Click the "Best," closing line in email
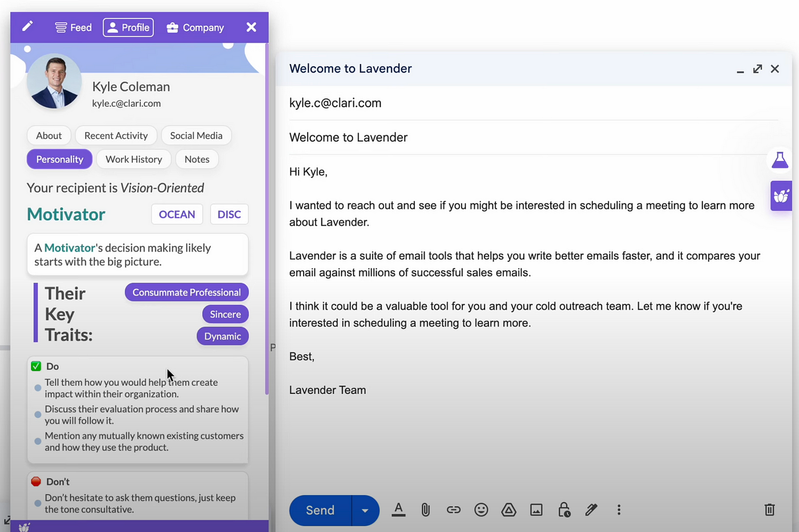The width and height of the screenshot is (799, 532). [302, 357]
